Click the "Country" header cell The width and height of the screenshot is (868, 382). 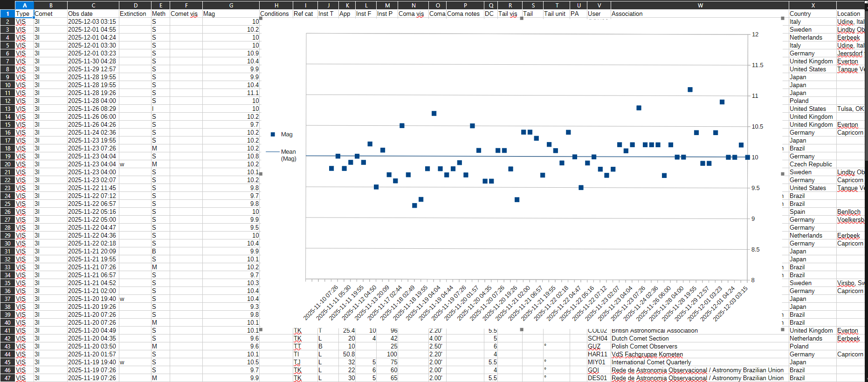(813, 14)
